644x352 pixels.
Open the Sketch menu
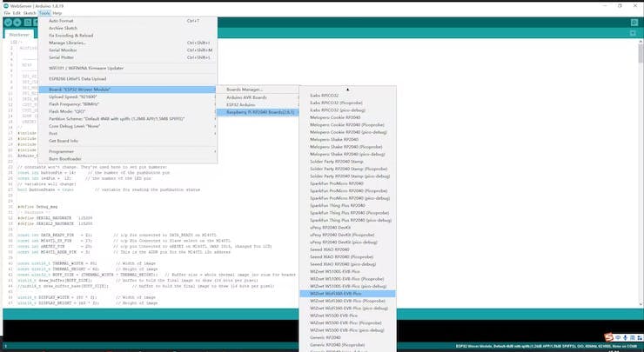[x=30, y=13]
